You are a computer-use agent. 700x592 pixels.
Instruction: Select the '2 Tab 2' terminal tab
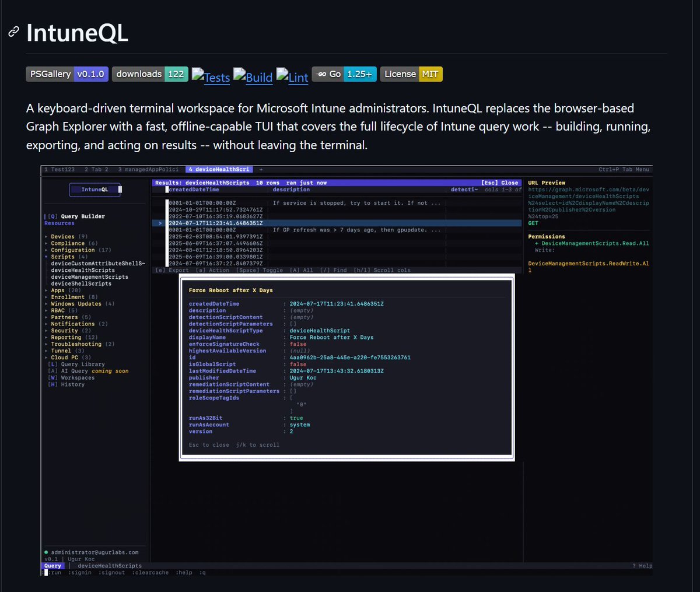point(96,170)
